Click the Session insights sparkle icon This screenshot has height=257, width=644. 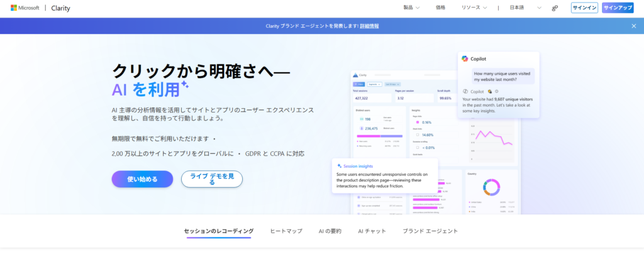pos(339,166)
